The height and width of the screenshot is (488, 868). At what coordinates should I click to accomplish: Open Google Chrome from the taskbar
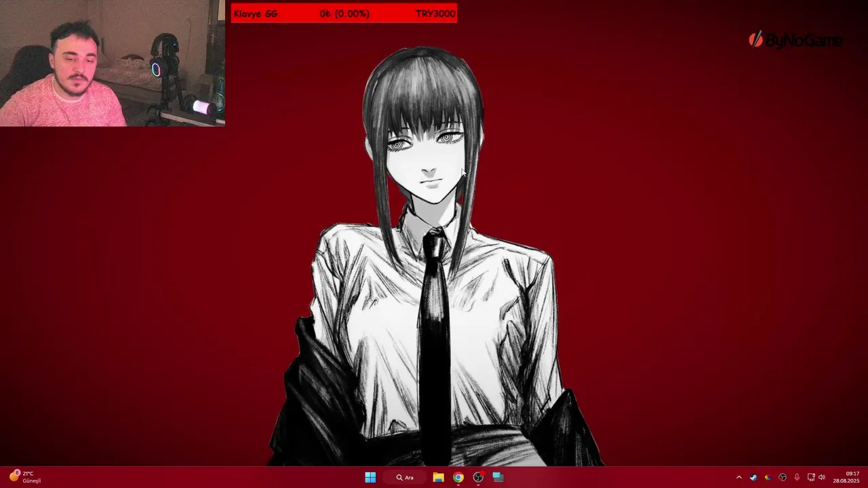coord(458,477)
